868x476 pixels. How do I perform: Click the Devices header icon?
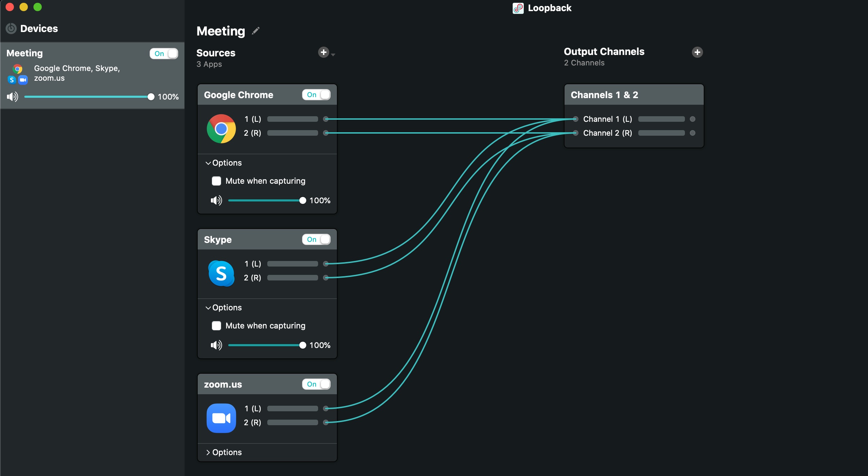[x=11, y=29]
